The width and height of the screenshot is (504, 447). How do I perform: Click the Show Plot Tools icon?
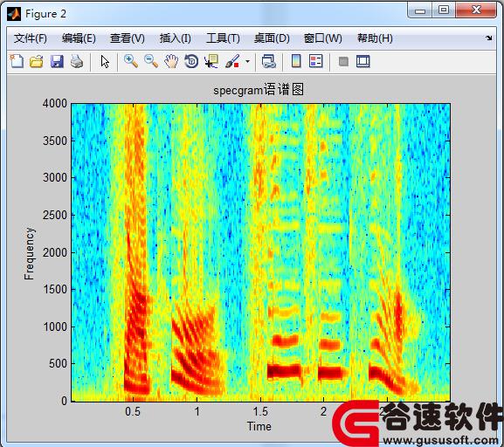pos(363,61)
